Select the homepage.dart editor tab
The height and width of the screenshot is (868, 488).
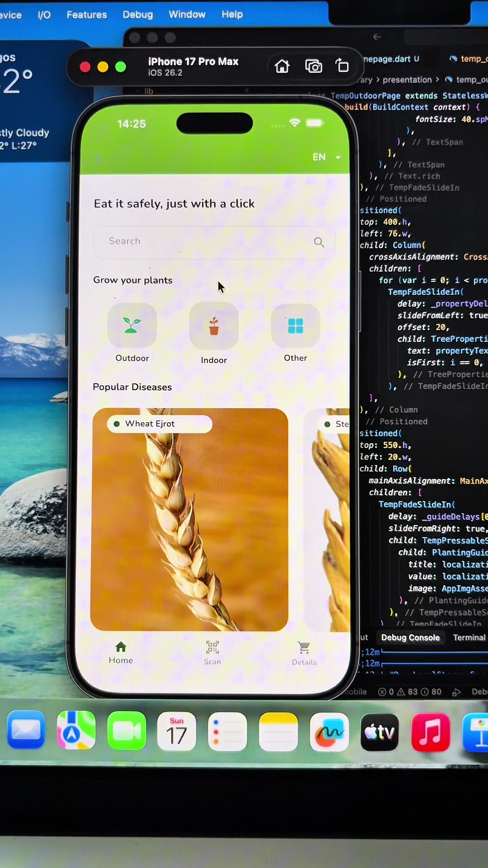(391, 59)
